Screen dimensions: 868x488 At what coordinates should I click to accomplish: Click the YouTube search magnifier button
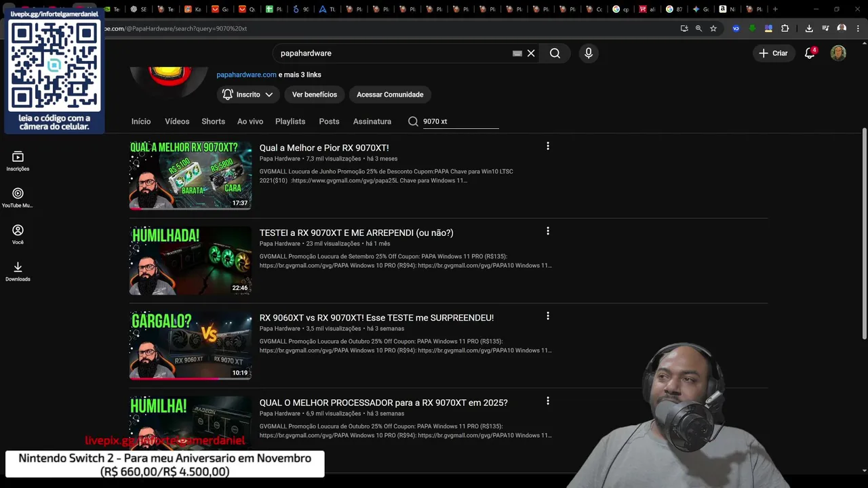tap(555, 53)
